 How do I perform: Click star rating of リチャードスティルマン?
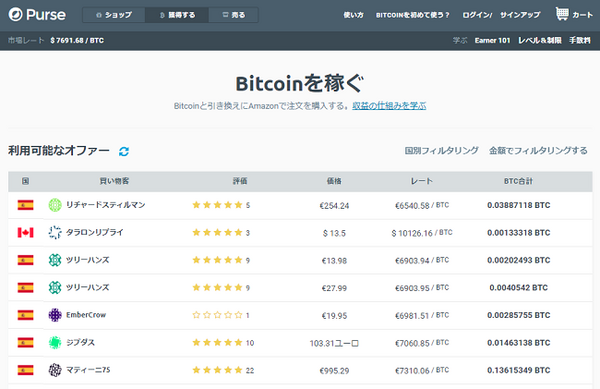pos(217,205)
